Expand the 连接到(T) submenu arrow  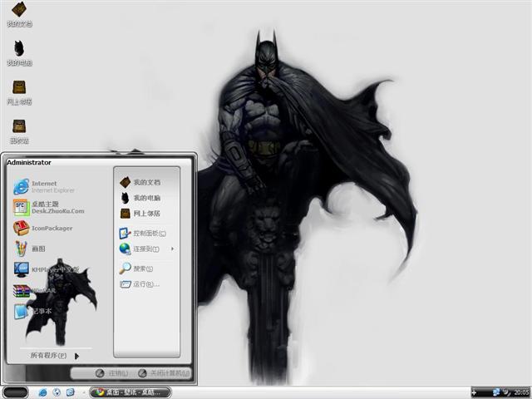pos(173,249)
